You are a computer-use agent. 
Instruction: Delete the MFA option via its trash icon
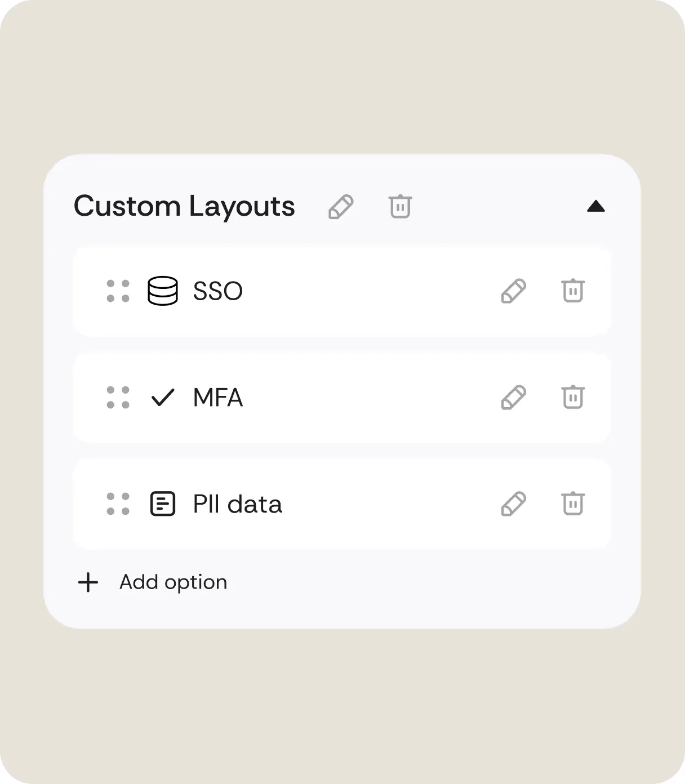pos(573,397)
